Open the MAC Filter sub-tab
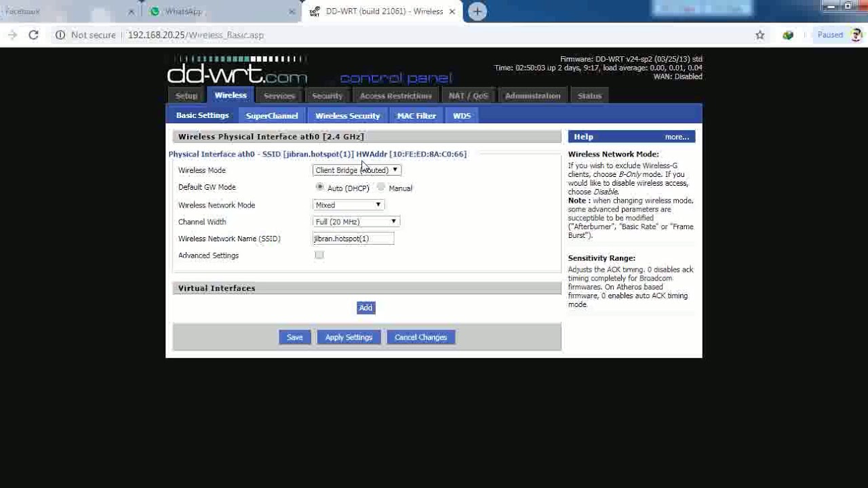Viewport: 868px width, 488px height. point(416,116)
